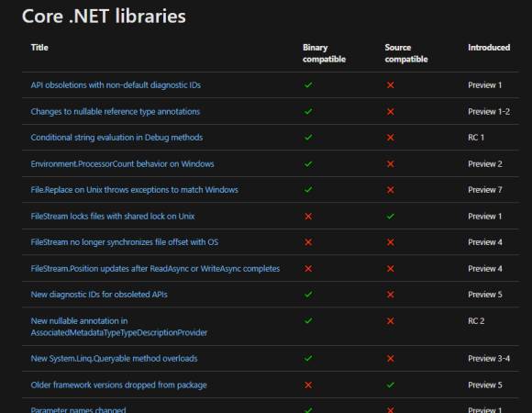The height and width of the screenshot is (413, 532).
Task: Click binary red cross in FileStream locks files row
Action: 308,217
